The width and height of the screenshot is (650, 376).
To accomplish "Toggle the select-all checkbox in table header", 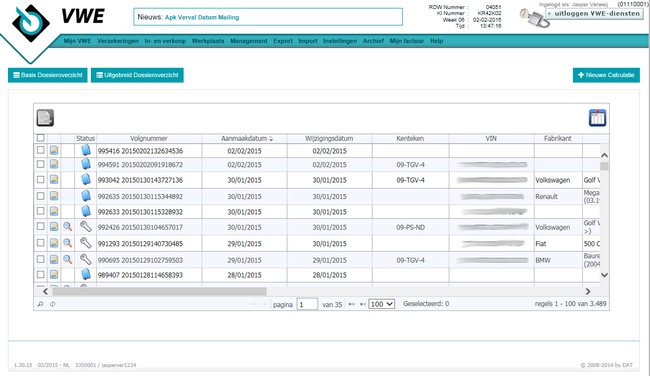I will pos(40,138).
